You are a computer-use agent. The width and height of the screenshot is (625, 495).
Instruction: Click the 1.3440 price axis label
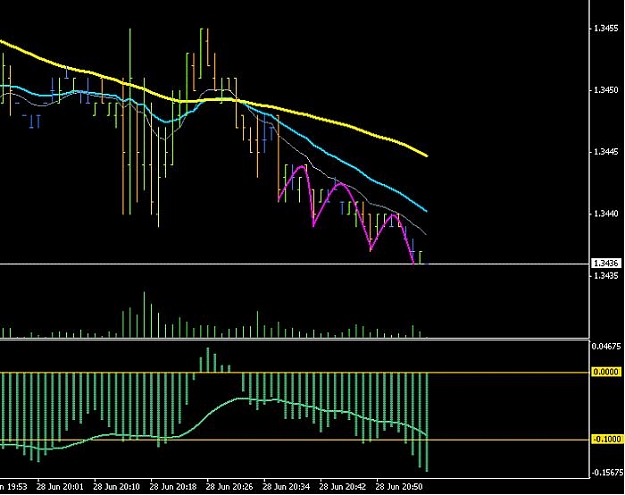tap(606, 214)
